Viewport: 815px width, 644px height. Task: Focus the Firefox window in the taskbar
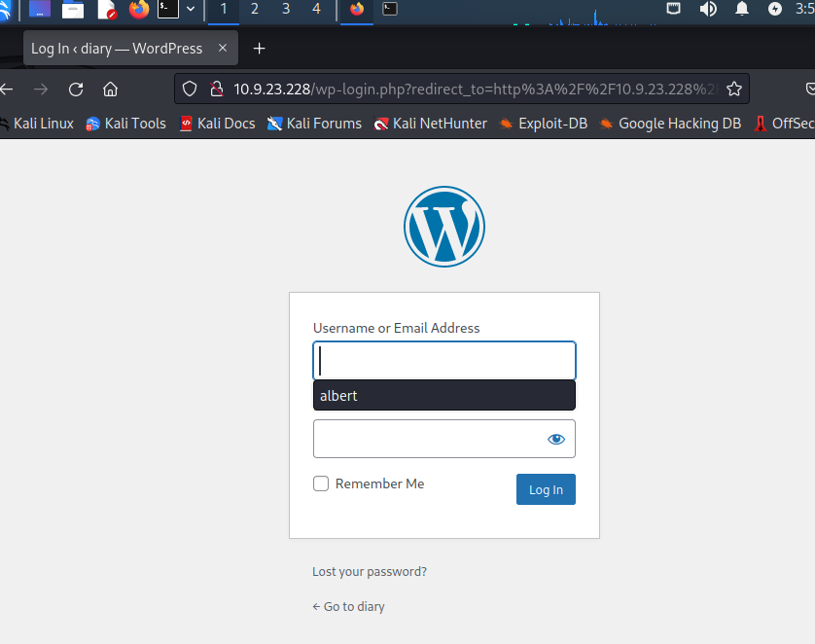coord(357,10)
